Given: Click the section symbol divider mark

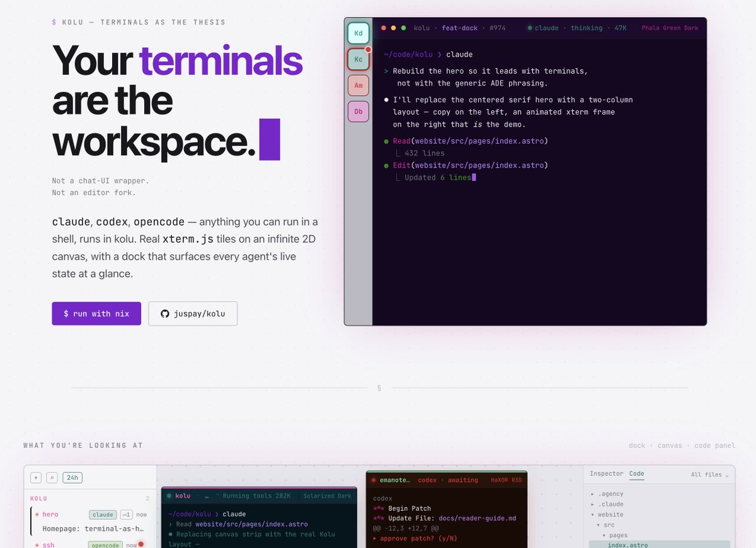Looking at the screenshot, I should click(379, 388).
